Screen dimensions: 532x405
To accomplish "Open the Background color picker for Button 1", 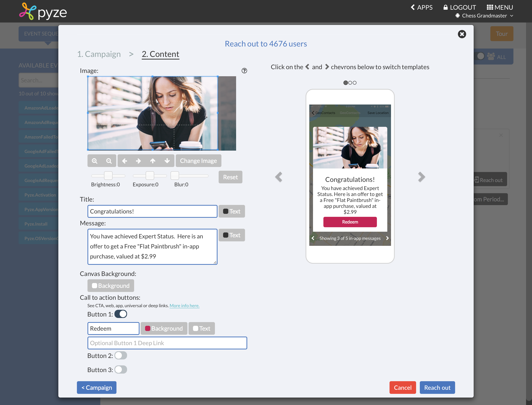I will [x=164, y=328].
